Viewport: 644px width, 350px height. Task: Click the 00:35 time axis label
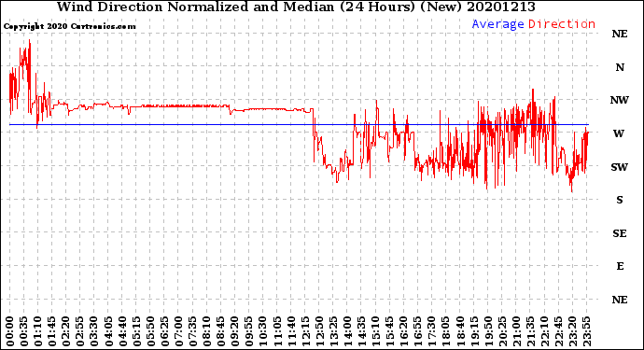[24, 330]
